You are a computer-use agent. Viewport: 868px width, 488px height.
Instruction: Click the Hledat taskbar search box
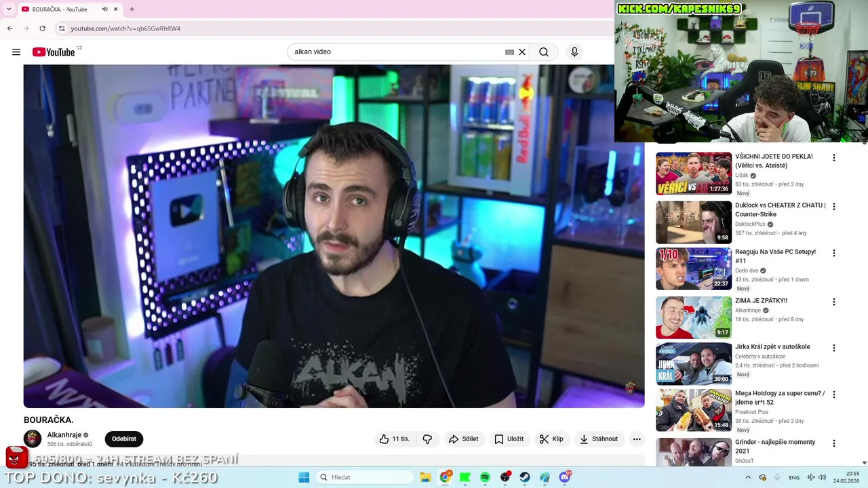point(366,477)
